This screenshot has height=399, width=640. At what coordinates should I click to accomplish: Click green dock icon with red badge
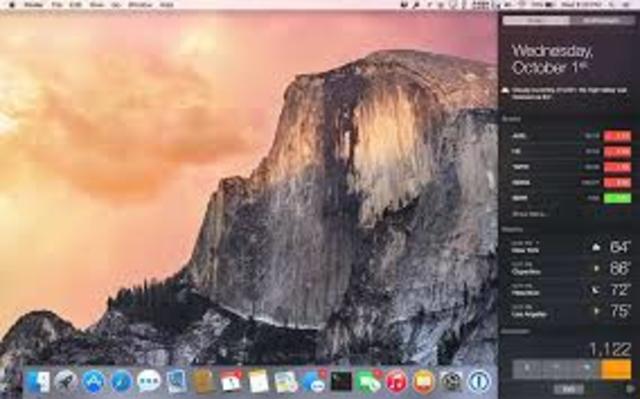pyautogui.click(x=369, y=382)
